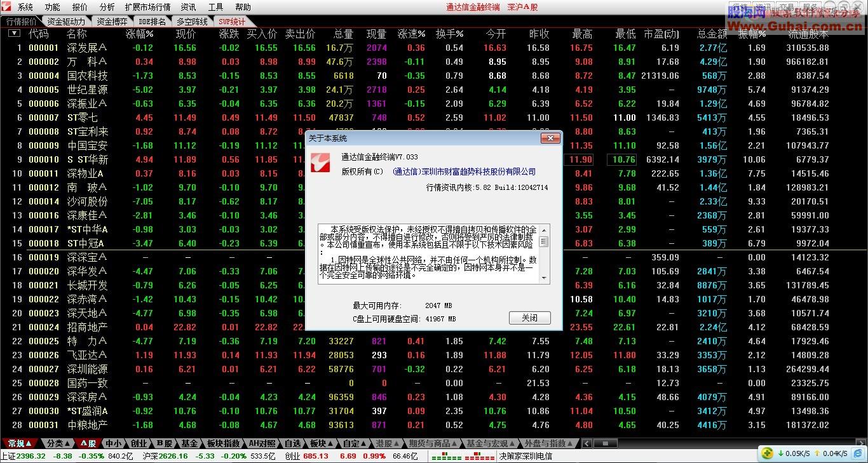
Task: Click the red connection signal indicator in status bar
Action: (480, 456)
